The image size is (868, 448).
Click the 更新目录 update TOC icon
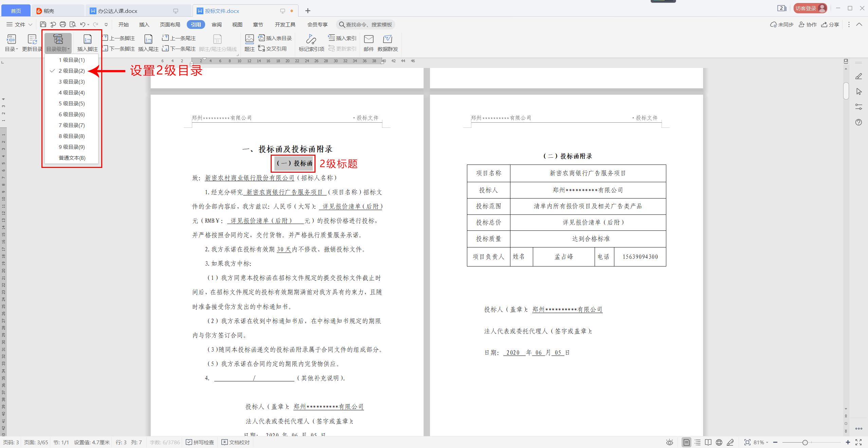(x=32, y=43)
